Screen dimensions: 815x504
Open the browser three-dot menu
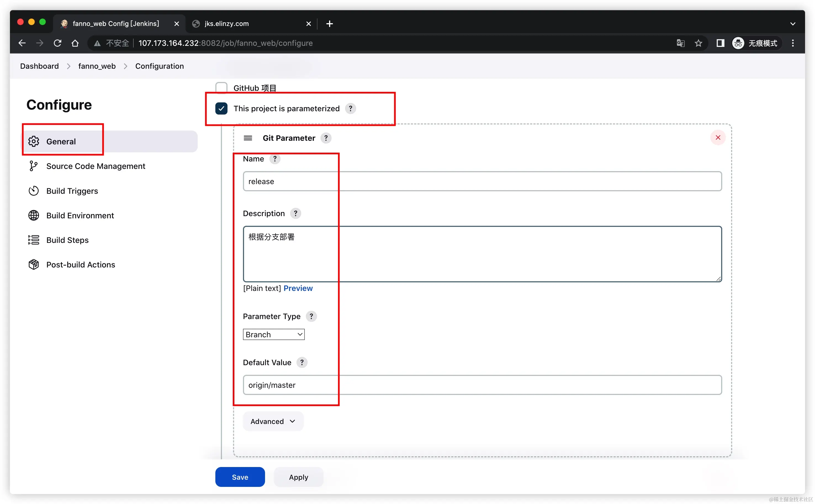pyautogui.click(x=793, y=43)
